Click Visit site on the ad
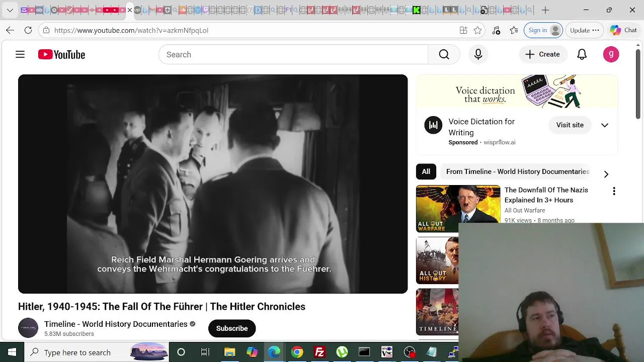Image resolution: width=644 pixels, height=362 pixels. [570, 125]
